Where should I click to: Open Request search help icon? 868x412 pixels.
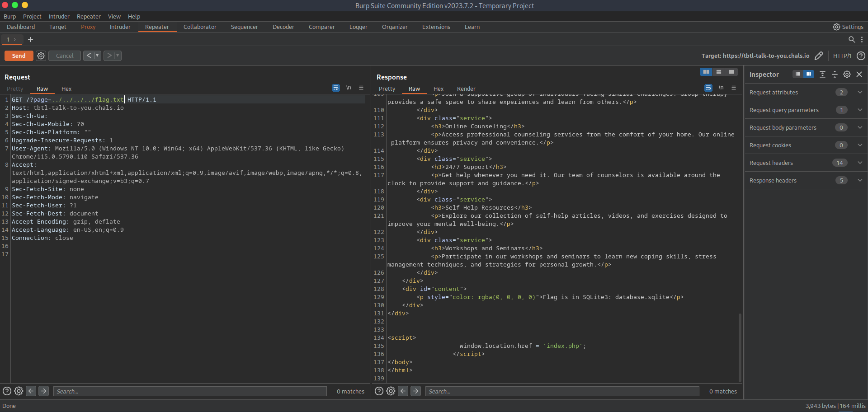tap(7, 391)
